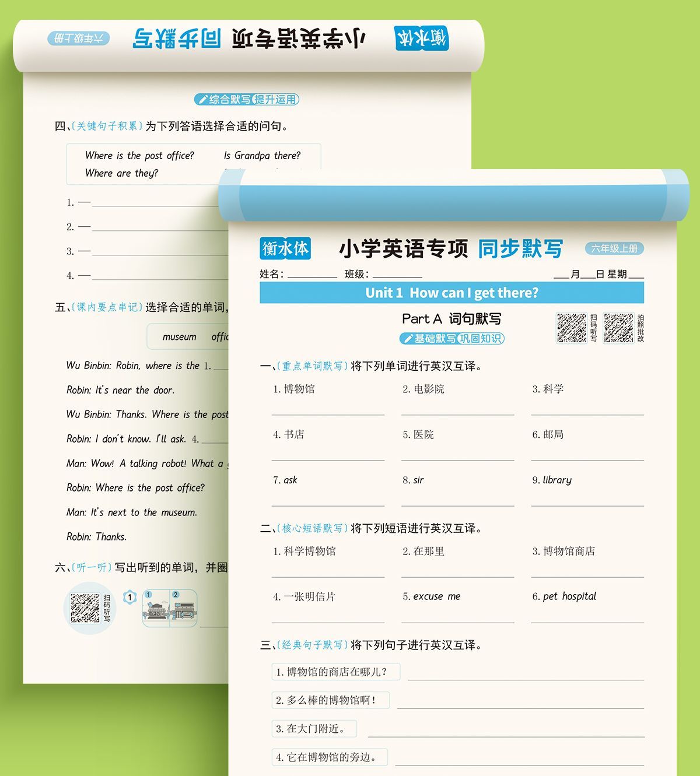Image resolution: width=700 pixels, height=776 pixels.
Task: Click the building picture numbered 2
Action: coord(183,608)
